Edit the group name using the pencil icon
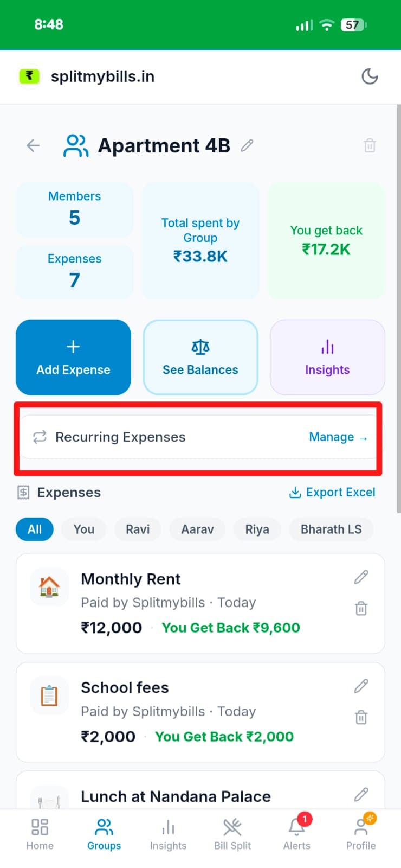 tap(247, 145)
